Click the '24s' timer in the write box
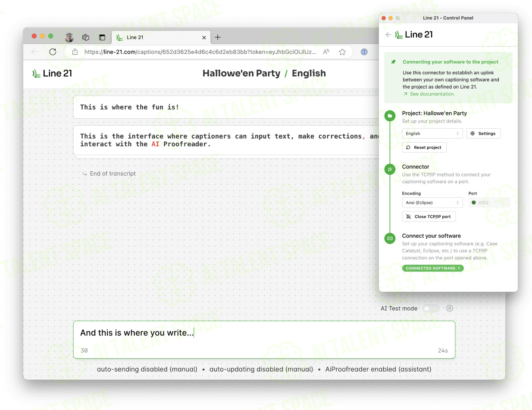The image size is (532, 410). point(443,350)
